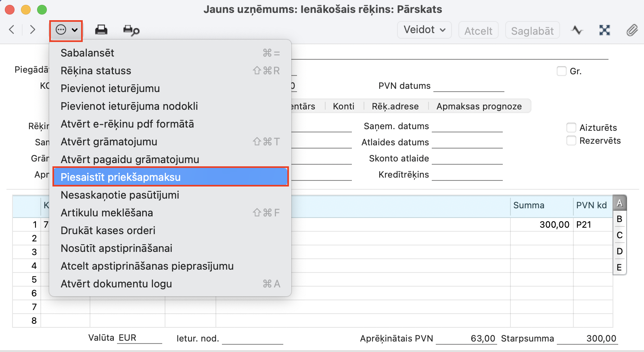Check the Rezervēts checkbox
The width and height of the screenshot is (644, 352).
click(x=571, y=141)
